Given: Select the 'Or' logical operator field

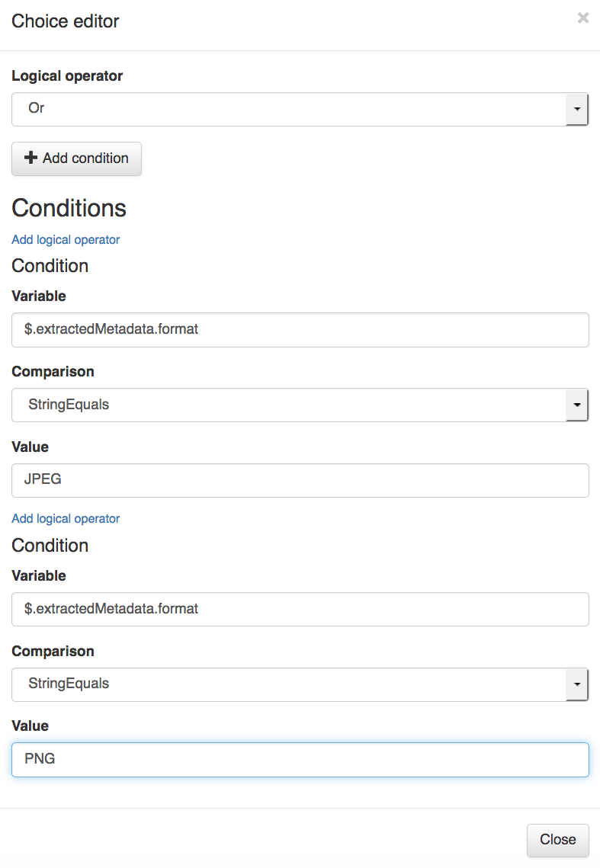Looking at the screenshot, I should pos(300,109).
